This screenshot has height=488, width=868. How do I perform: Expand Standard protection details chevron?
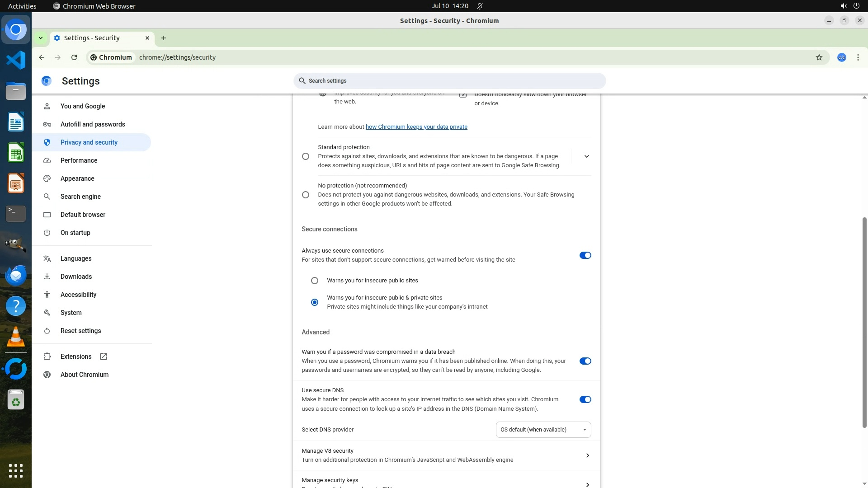point(586,156)
